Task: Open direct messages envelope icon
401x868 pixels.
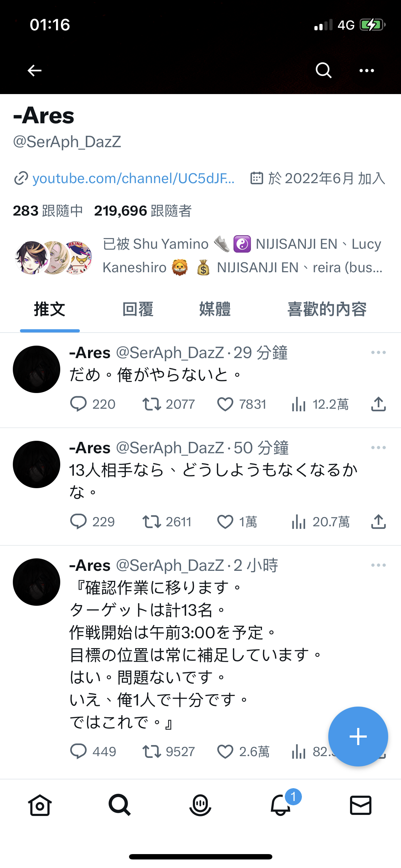Action: point(361,805)
